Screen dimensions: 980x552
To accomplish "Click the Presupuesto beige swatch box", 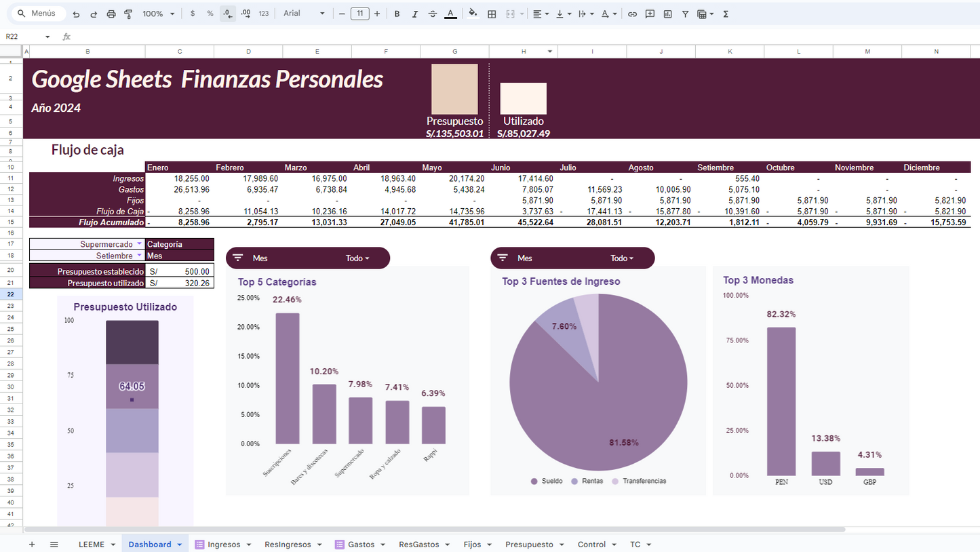I will click(454, 89).
